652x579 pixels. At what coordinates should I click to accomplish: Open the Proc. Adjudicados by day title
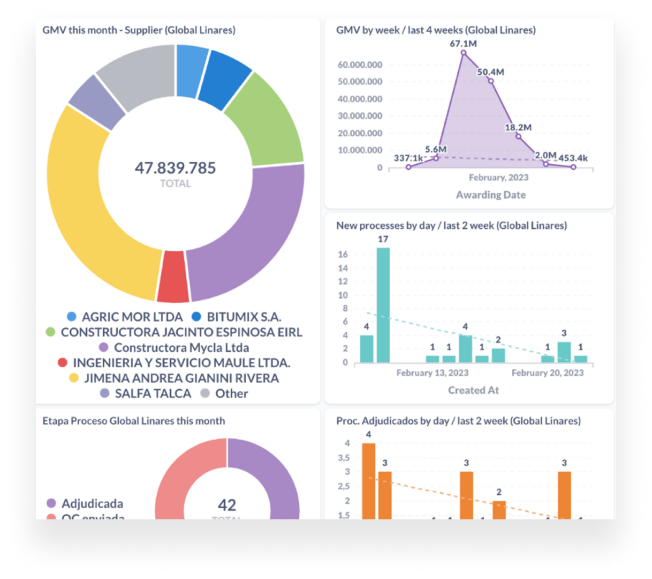(x=458, y=421)
